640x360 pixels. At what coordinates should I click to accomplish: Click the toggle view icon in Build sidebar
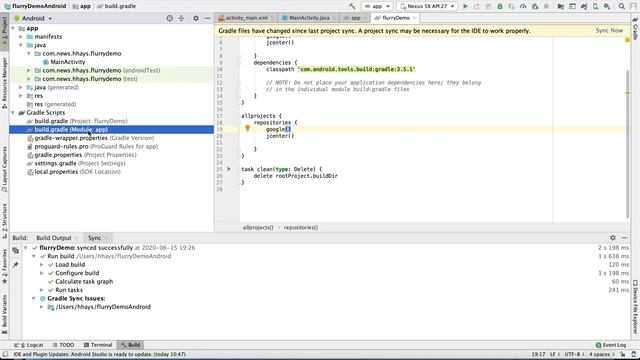click(16, 251)
